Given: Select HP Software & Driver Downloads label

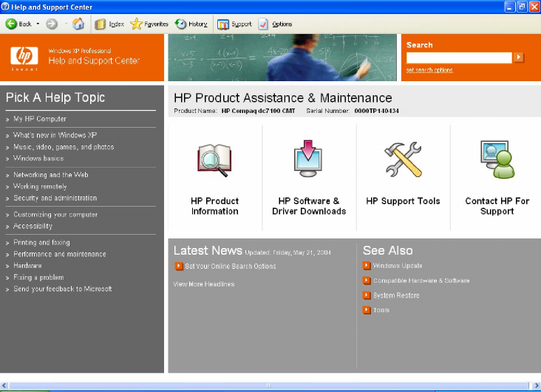Looking at the screenshot, I should point(309,206).
